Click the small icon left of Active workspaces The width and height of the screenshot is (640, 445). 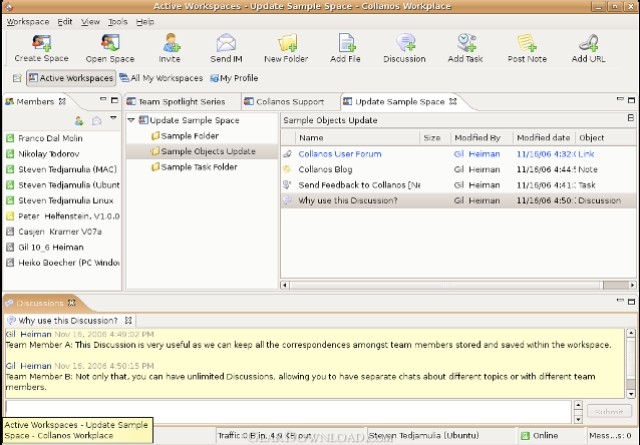(17, 78)
